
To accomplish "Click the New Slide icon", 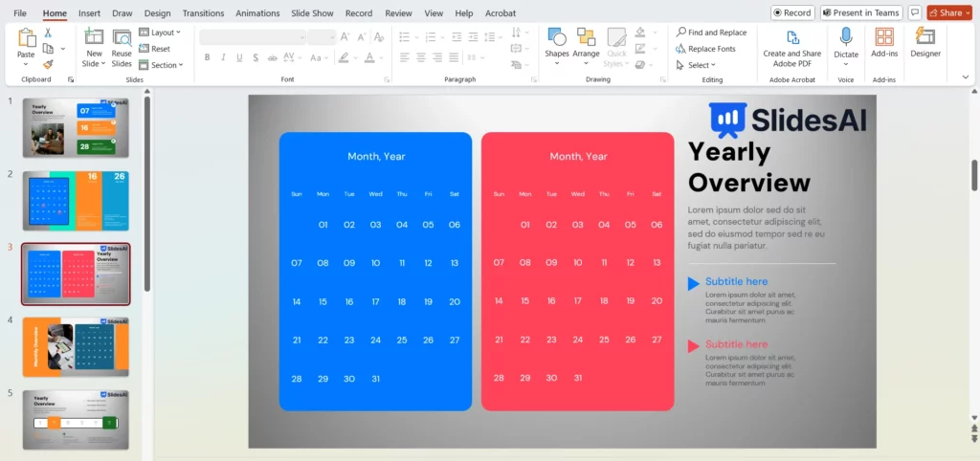I will 94,37.
